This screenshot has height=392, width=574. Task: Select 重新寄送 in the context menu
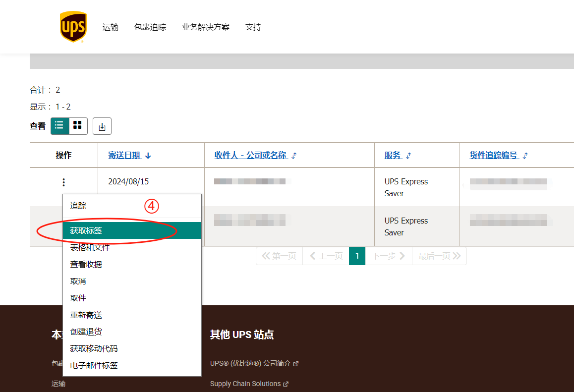(132, 315)
